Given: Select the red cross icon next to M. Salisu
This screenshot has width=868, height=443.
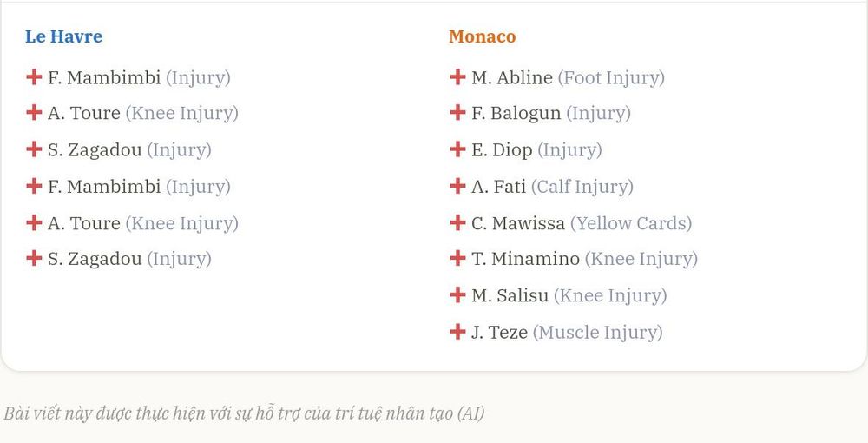Looking at the screenshot, I should [x=457, y=295].
